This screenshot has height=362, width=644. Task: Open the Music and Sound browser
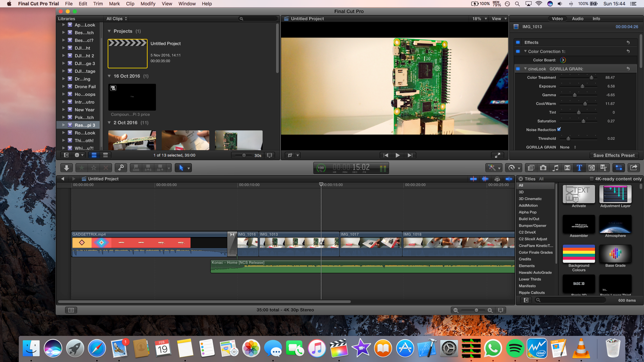[x=556, y=168]
